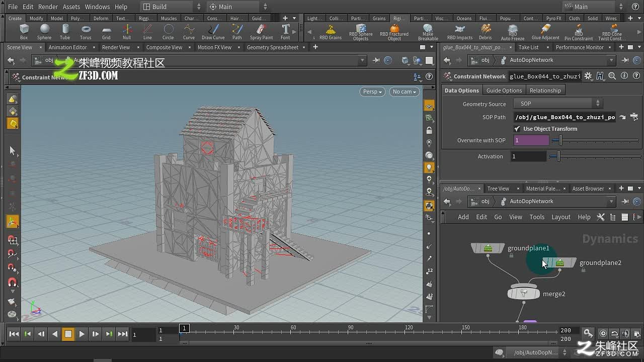Toggle pin on the scene view path bar
The height and width of the screenshot is (362, 644).
[x=376, y=60]
